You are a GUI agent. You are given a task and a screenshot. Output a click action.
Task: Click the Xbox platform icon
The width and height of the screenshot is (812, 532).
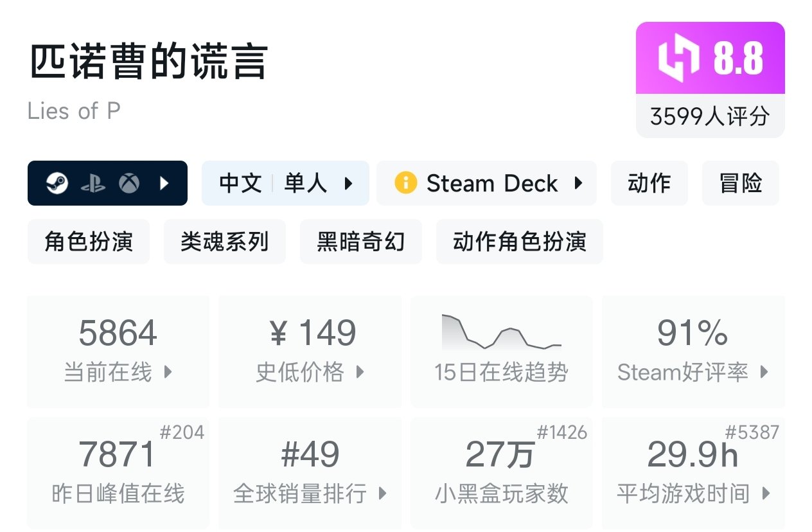(x=129, y=184)
